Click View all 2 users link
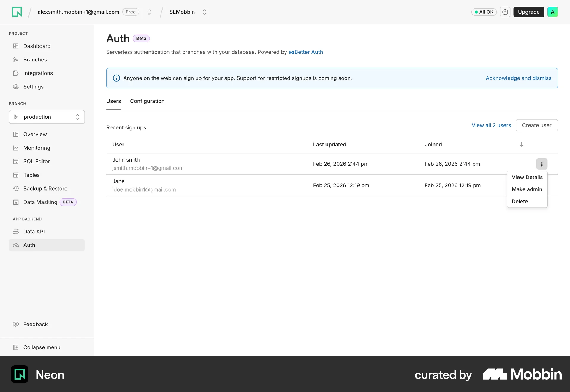The height and width of the screenshot is (392, 570). tap(491, 125)
